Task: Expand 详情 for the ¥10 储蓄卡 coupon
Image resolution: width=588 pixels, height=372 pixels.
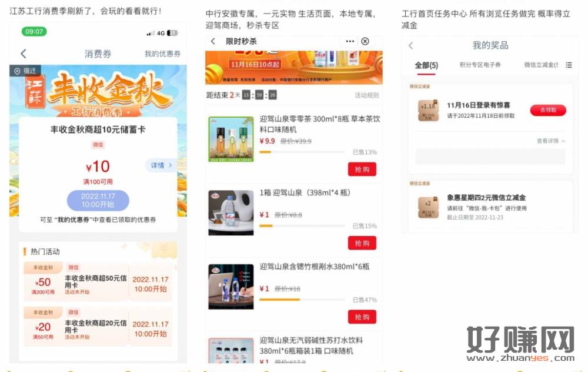Action: pos(161,165)
